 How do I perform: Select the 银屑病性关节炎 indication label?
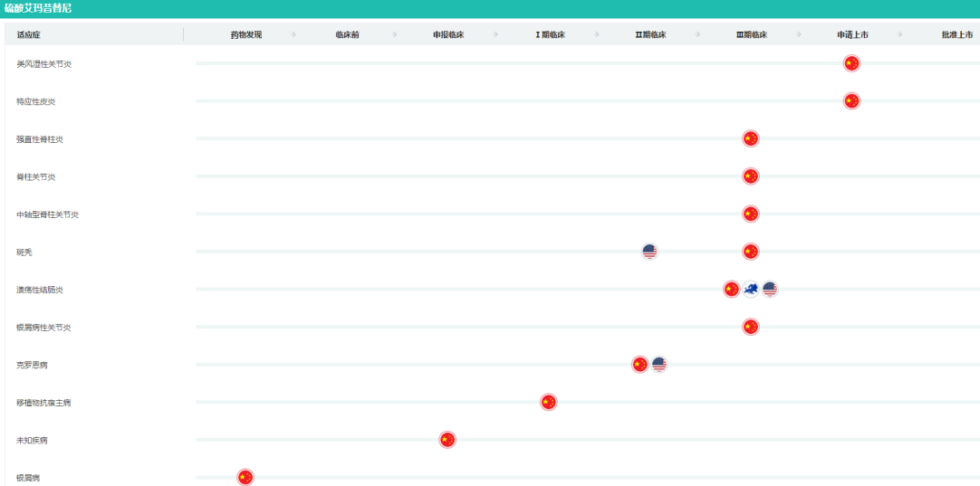pyautogui.click(x=43, y=328)
